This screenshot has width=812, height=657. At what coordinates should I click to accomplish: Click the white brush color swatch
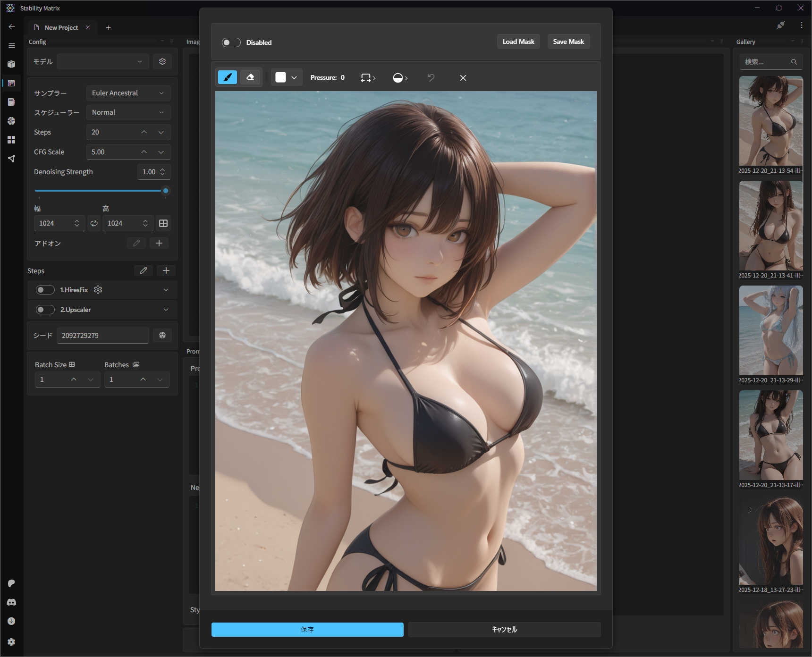pos(280,77)
